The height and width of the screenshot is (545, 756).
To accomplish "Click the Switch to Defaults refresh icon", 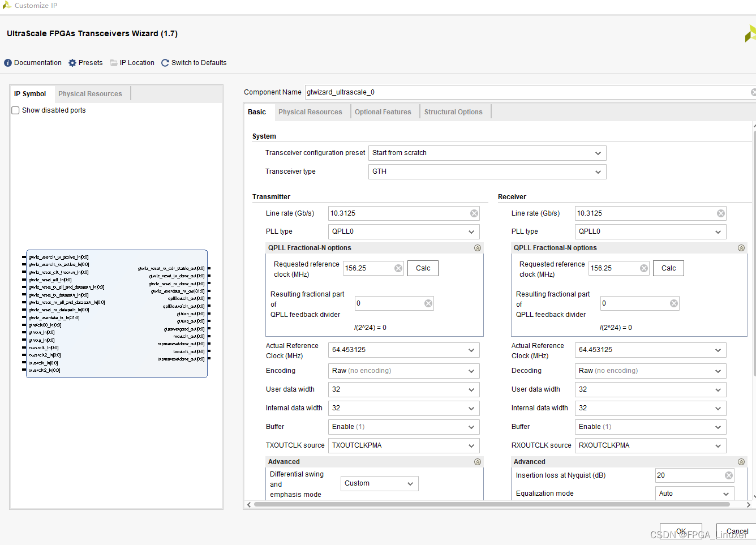I will click(x=165, y=63).
